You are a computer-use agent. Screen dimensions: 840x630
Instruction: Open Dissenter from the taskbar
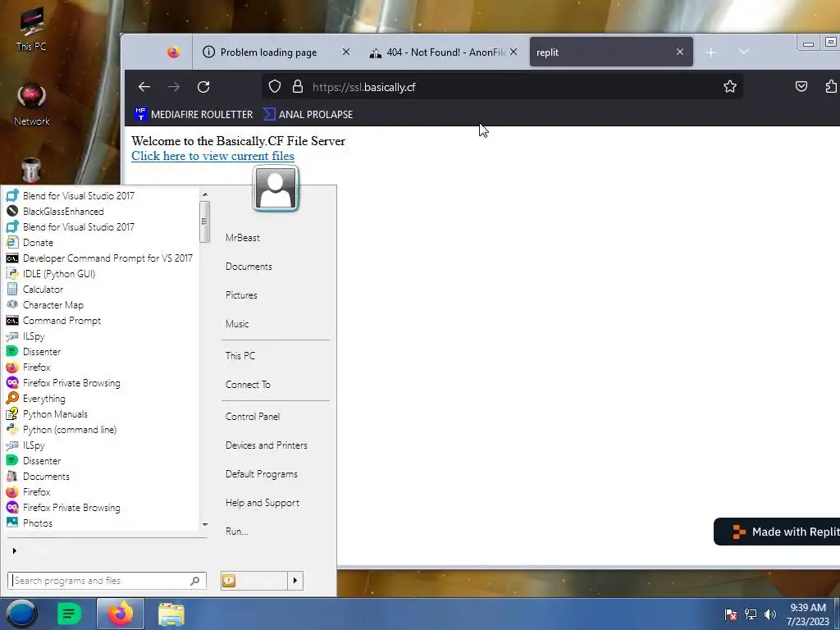(69, 614)
